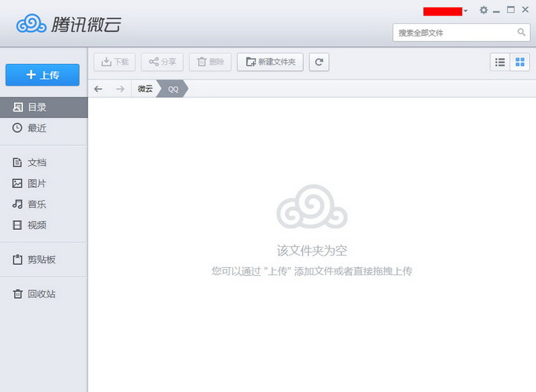Navigate forward with right arrow

click(120, 89)
